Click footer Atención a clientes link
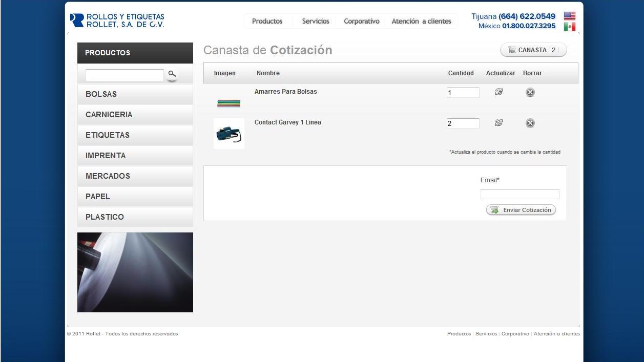This screenshot has height=362, width=644. coord(556,334)
